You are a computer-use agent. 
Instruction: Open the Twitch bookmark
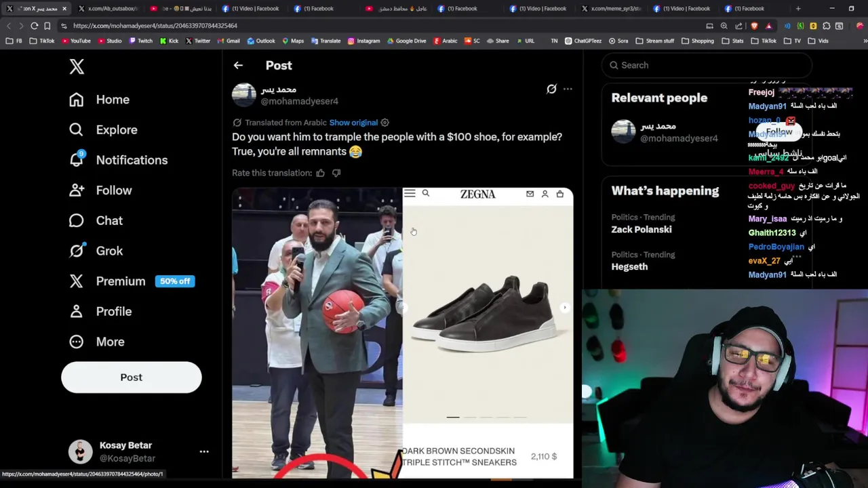coord(142,41)
